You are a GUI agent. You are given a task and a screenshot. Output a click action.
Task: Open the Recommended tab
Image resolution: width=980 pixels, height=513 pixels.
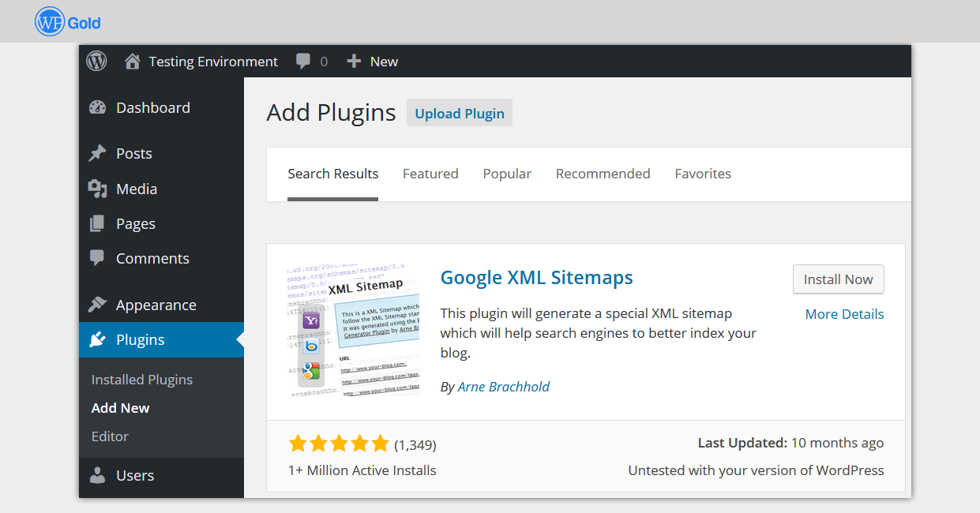(x=603, y=174)
